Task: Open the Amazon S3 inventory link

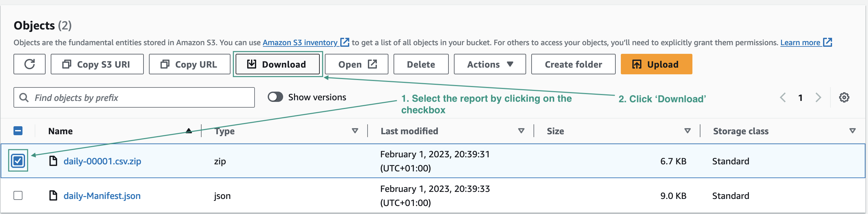Action: [300, 42]
